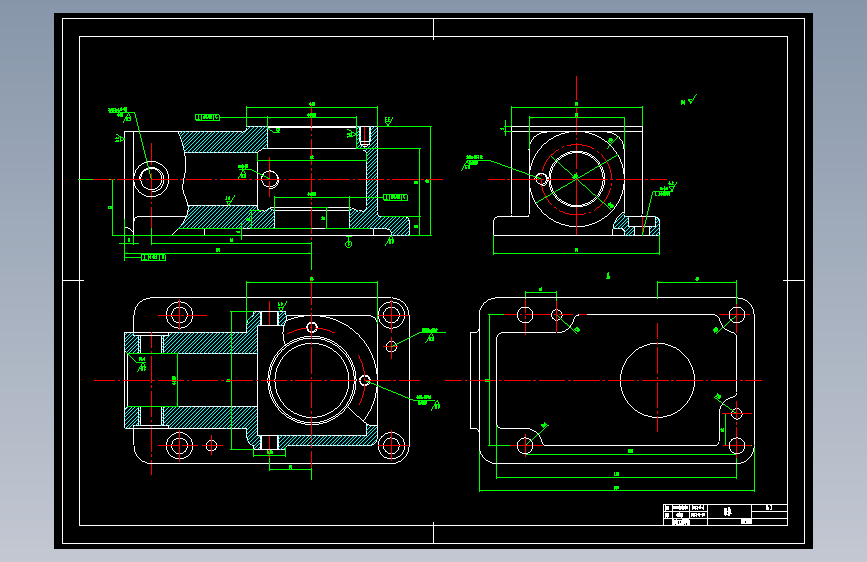The image size is (867, 562).
Task: Select the upper-left mounting hole of the plan view
Action: pos(179,315)
